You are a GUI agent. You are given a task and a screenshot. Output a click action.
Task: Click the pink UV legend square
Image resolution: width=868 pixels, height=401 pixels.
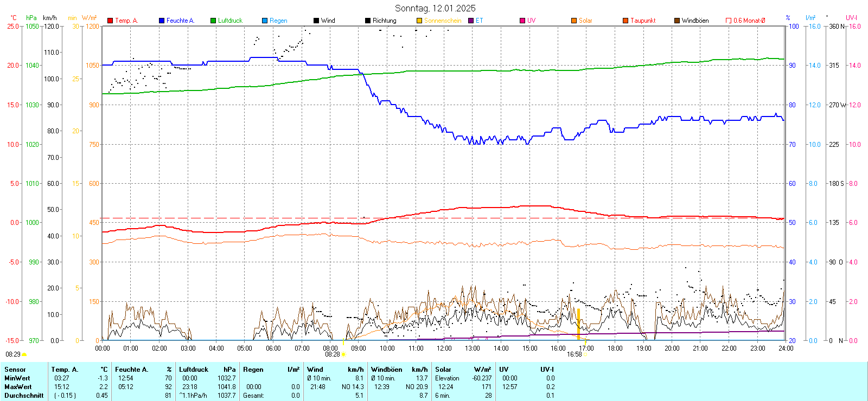[522, 21]
